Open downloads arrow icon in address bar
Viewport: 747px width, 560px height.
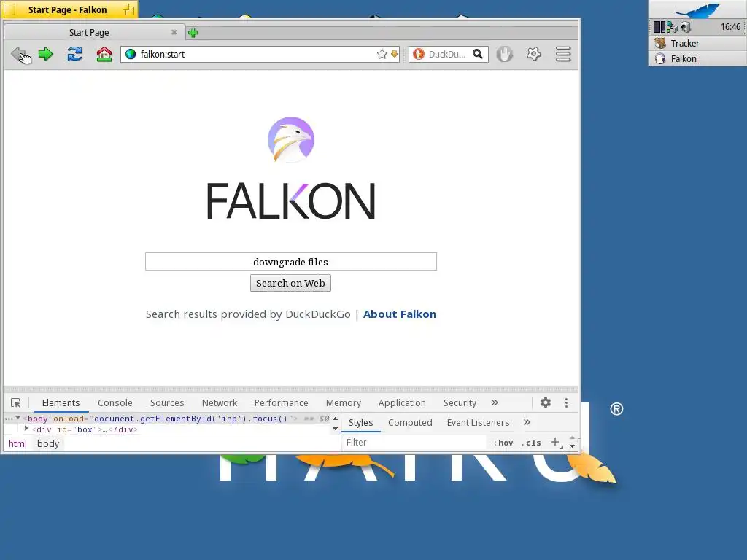[x=394, y=54]
